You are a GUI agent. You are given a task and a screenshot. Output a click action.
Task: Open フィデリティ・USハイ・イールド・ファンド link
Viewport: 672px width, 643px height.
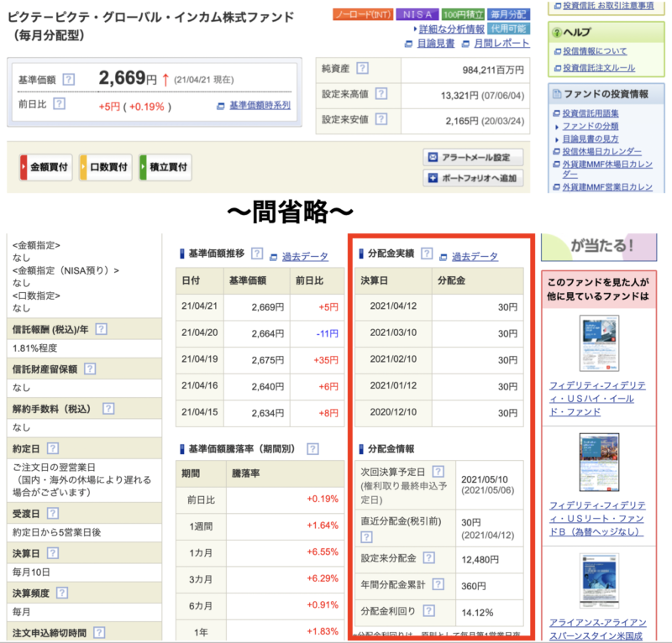[x=597, y=399]
